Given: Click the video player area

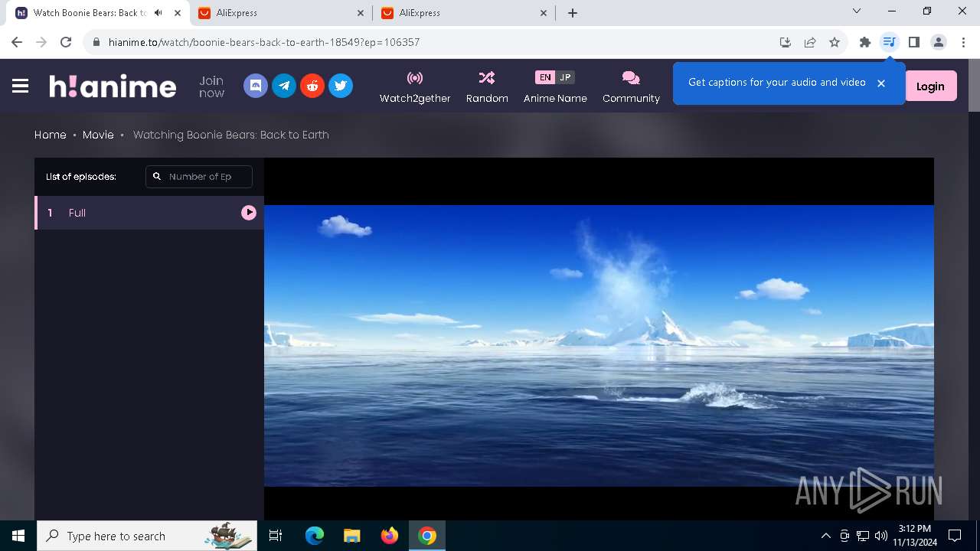Looking at the screenshot, I should click(599, 339).
